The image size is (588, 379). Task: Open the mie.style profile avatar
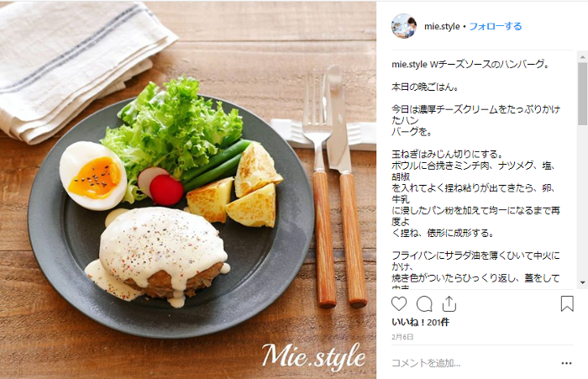pos(404,26)
